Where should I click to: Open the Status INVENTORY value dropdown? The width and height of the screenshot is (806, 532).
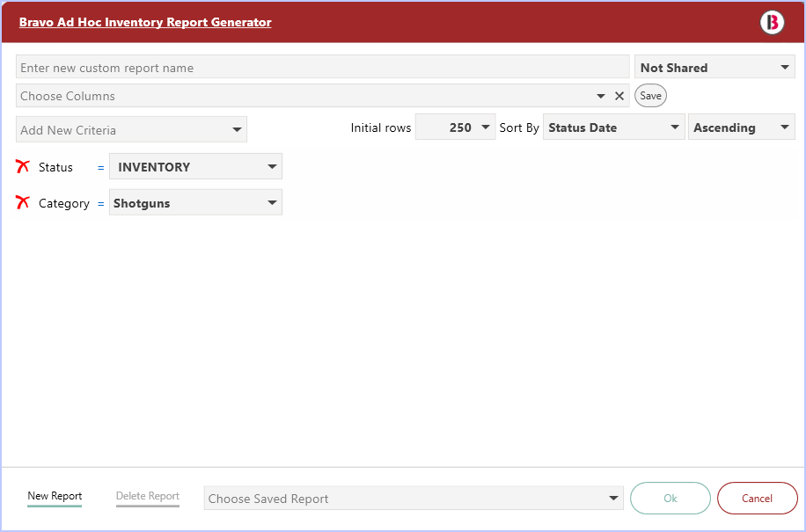196,166
